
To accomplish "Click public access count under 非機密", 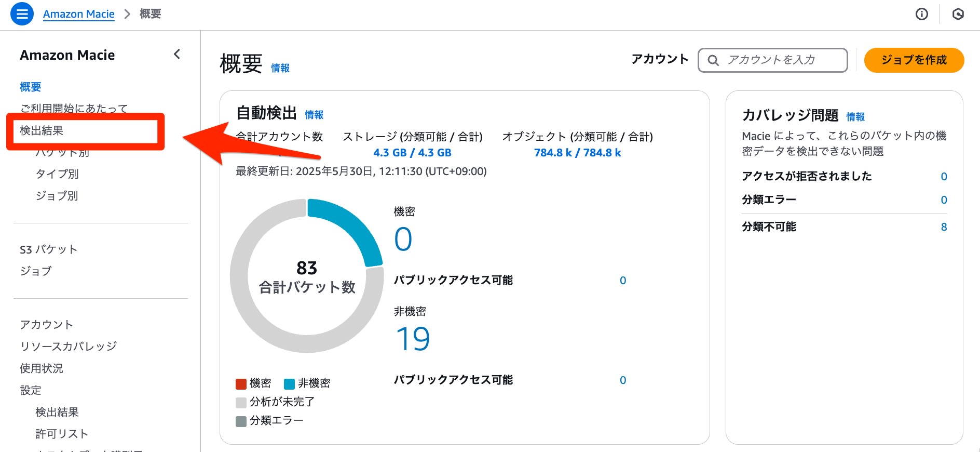I will pyautogui.click(x=623, y=380).
